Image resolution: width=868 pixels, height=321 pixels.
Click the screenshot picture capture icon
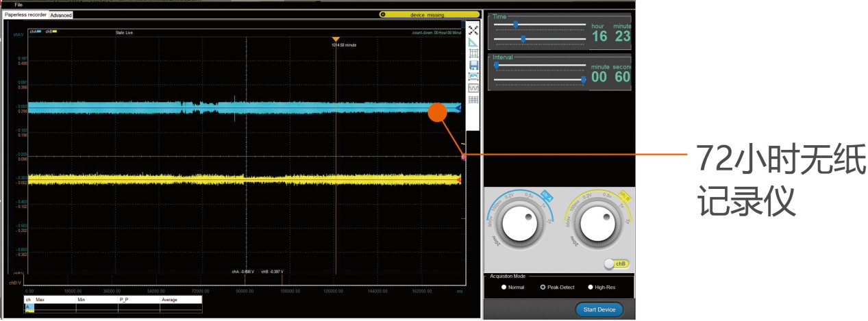click(x=473, y=77)
